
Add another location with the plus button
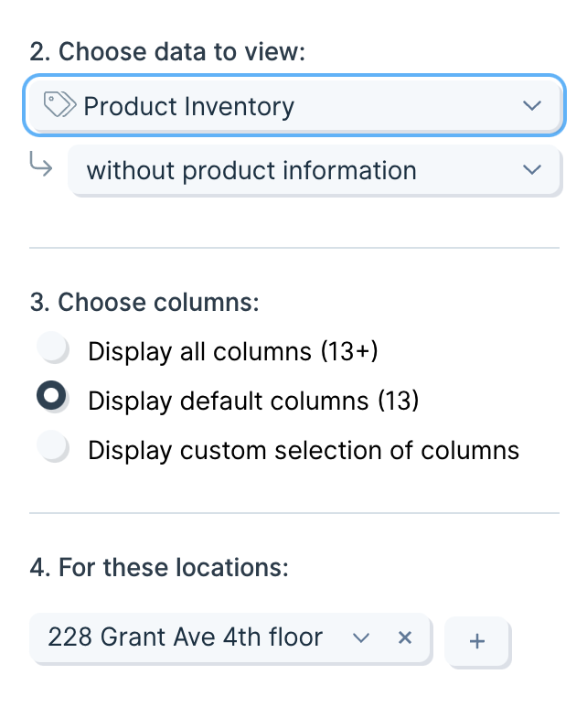pyautogui.click(x=476, y=641)
